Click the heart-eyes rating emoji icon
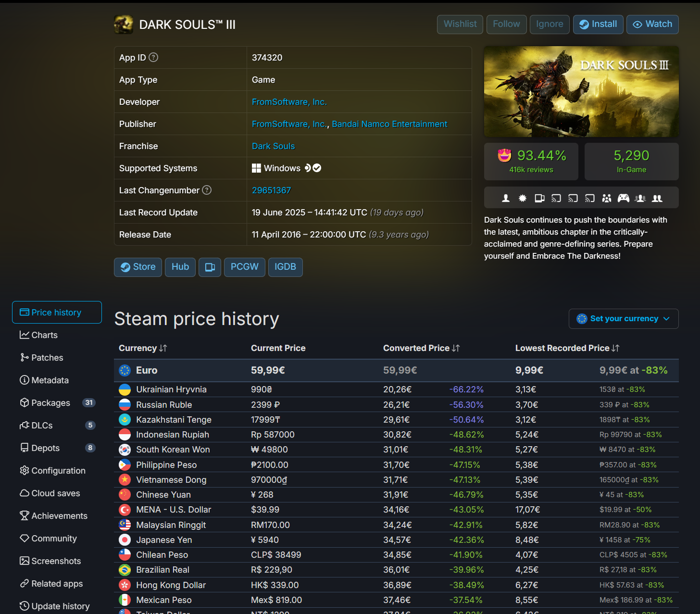The width and height of the screenshot is (700, 614). click(504, 155)
